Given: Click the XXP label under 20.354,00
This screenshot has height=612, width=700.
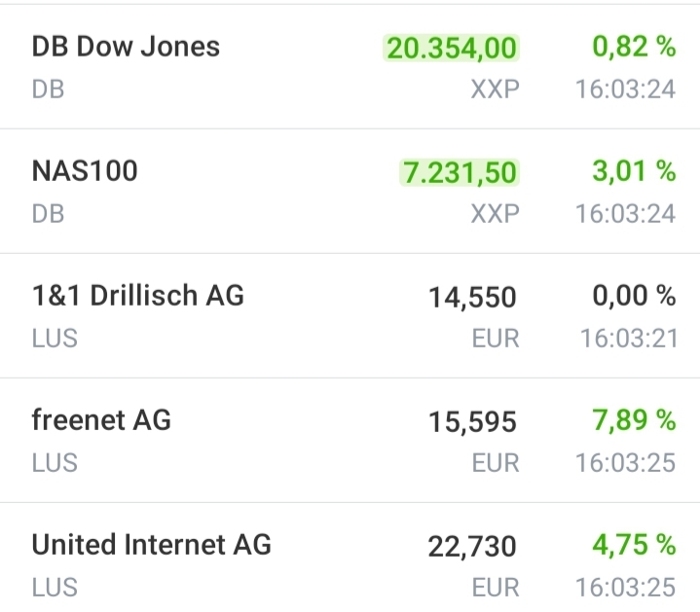Looking at the screenshot, I should [x=495, y=90].
